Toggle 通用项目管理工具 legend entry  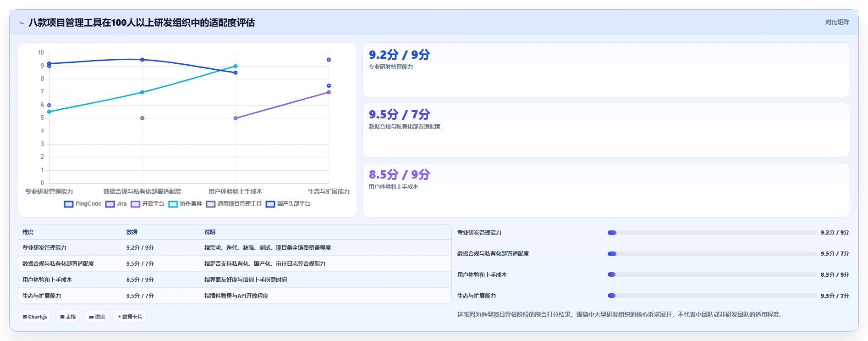234,204
